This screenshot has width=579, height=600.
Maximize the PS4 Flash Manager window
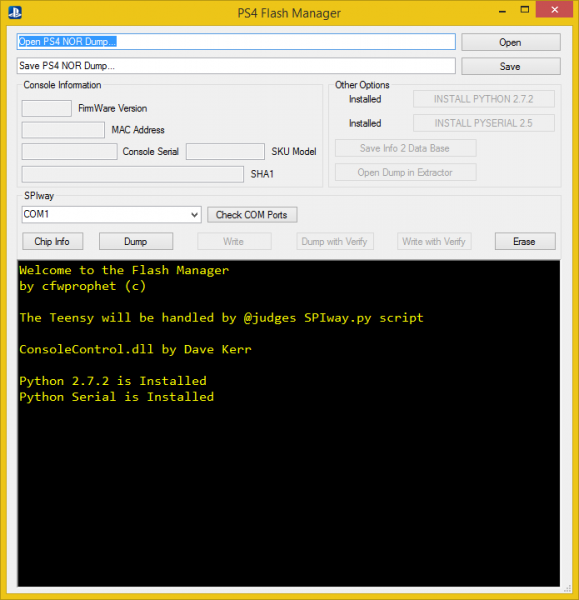click(525, 10)
